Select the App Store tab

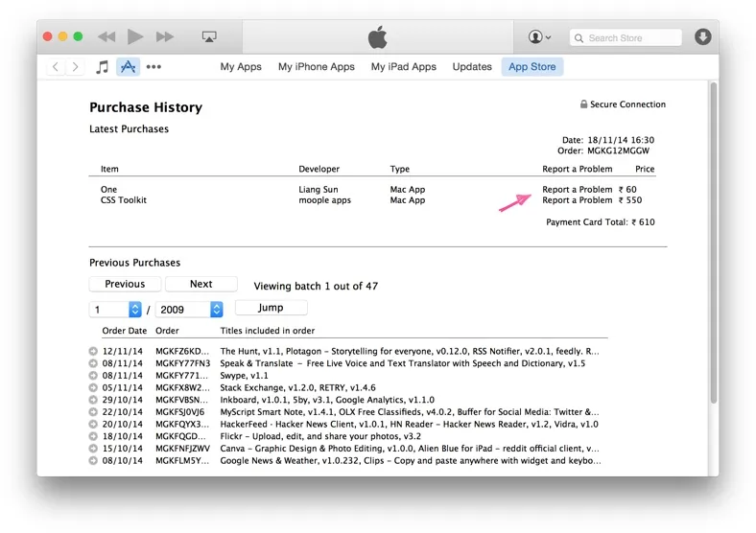[532, 66]
